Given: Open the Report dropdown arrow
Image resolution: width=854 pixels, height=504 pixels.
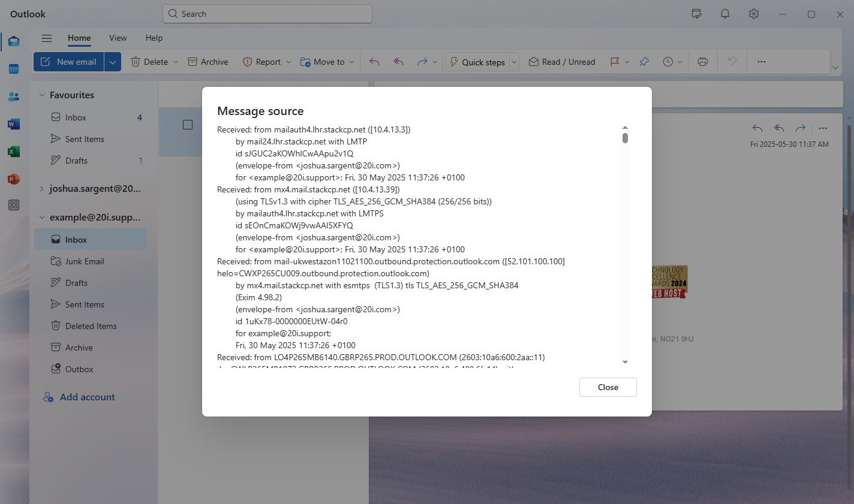Looking at the screenshot, I should 288,62.
